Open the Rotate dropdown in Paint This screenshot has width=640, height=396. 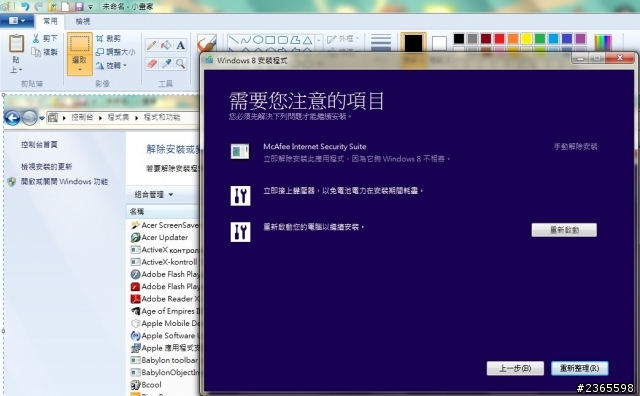point(111,65)
